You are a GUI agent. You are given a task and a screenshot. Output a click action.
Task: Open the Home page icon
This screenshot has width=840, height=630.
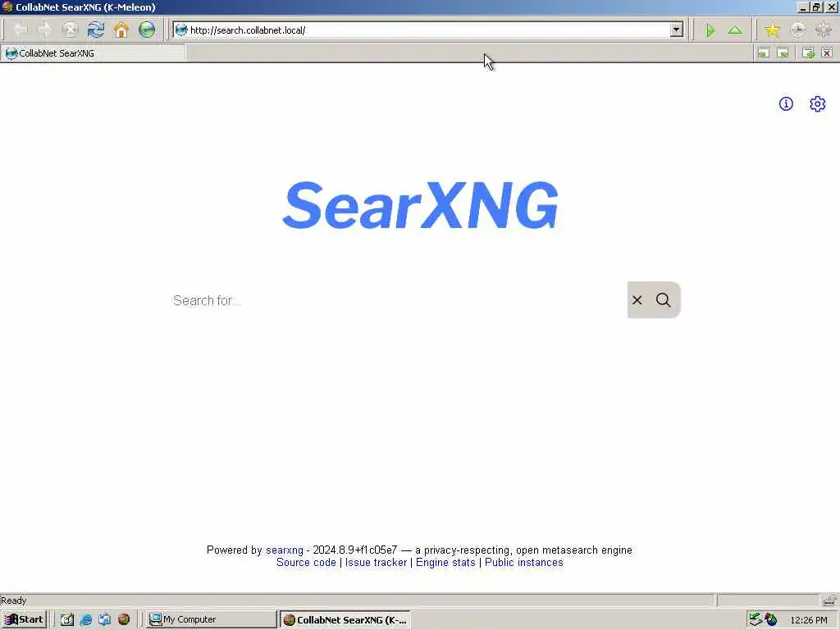121,30
